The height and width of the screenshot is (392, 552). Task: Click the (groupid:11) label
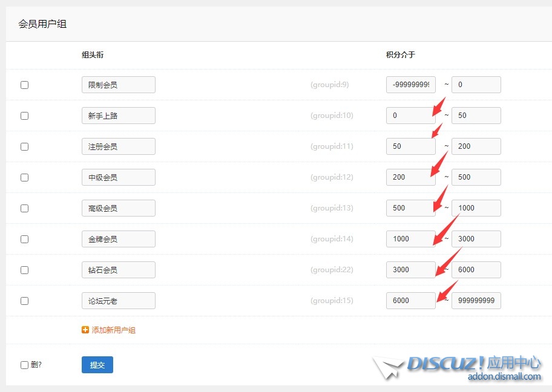coord(332,146)
